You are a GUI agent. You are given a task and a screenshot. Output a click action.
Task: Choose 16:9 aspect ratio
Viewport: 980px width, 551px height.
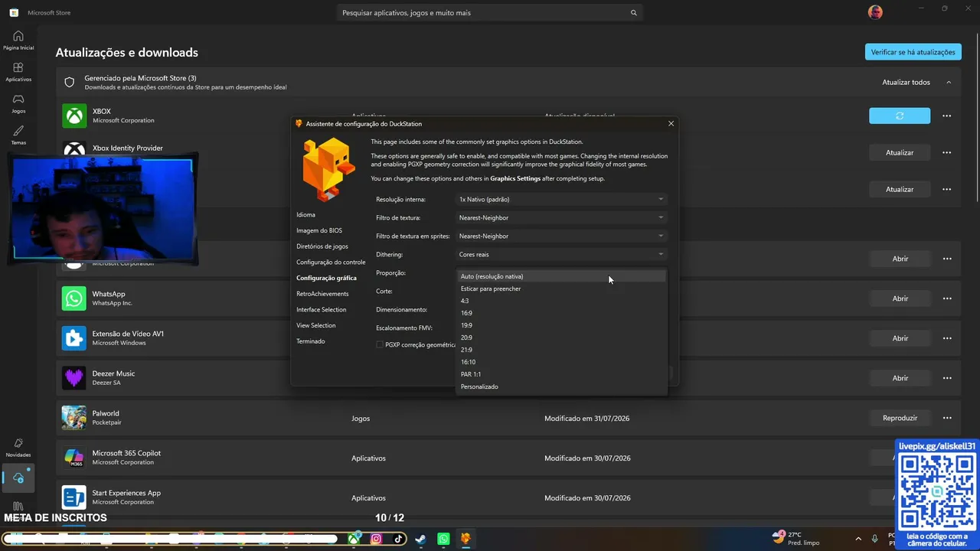click(x=561, y=313)
